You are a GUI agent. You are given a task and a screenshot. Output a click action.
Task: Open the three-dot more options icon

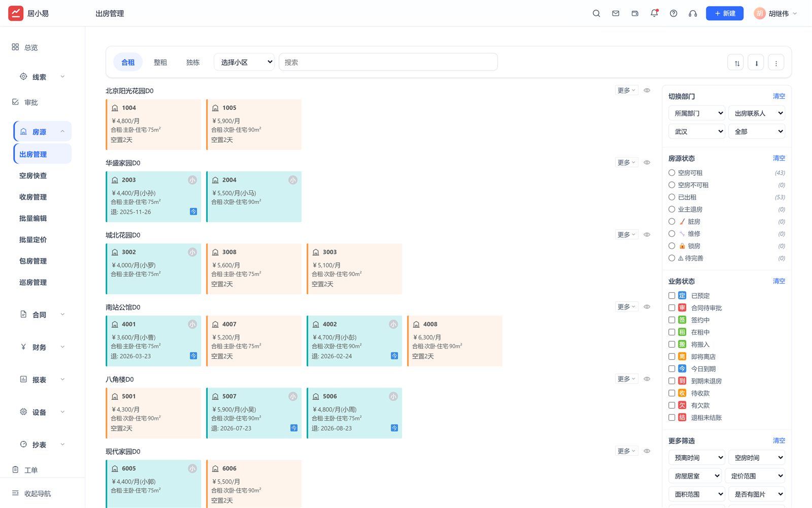coord(776,63)
